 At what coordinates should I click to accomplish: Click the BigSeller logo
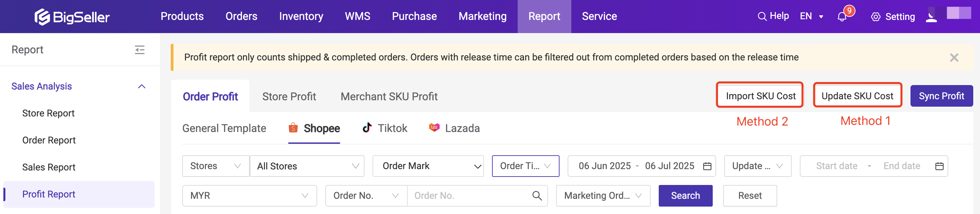(x=72, y=17)
